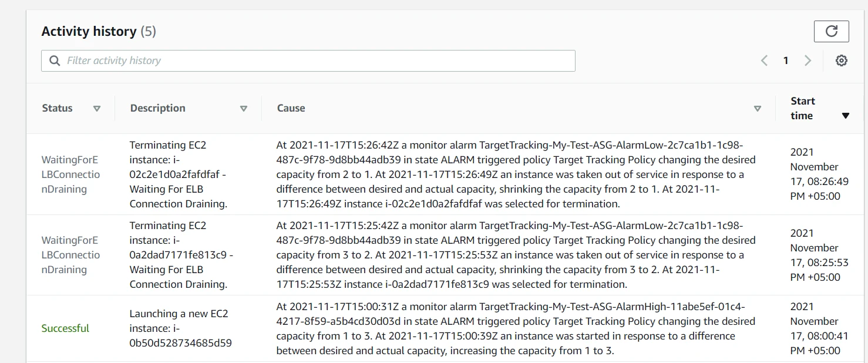This screenshot has width=868, height=363.
Task: Open the Cause column filter dropdown
Action: coord(758,108)
